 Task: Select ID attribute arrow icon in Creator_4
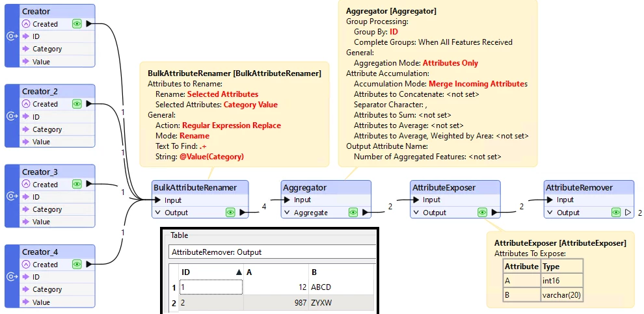pyautogui.click(x=26, y=277)
